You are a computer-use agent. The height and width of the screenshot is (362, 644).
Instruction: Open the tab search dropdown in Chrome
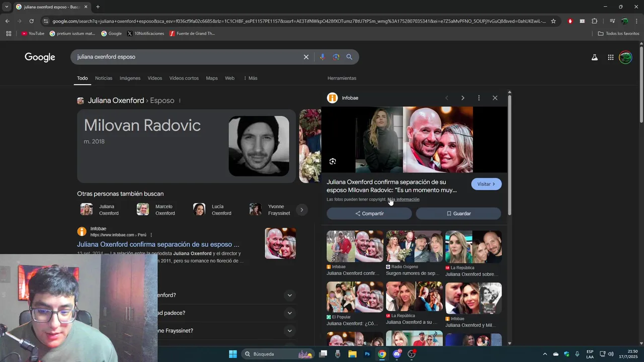point(7,7)
